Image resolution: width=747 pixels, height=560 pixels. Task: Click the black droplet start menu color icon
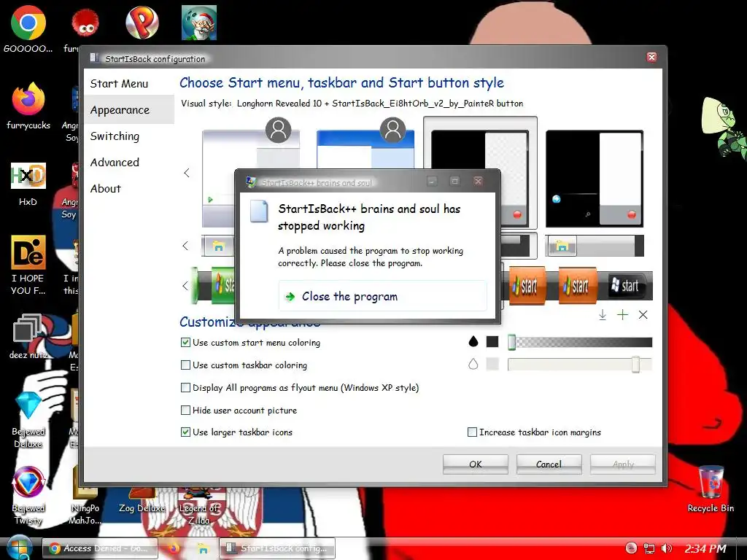[x=473, y=341]
